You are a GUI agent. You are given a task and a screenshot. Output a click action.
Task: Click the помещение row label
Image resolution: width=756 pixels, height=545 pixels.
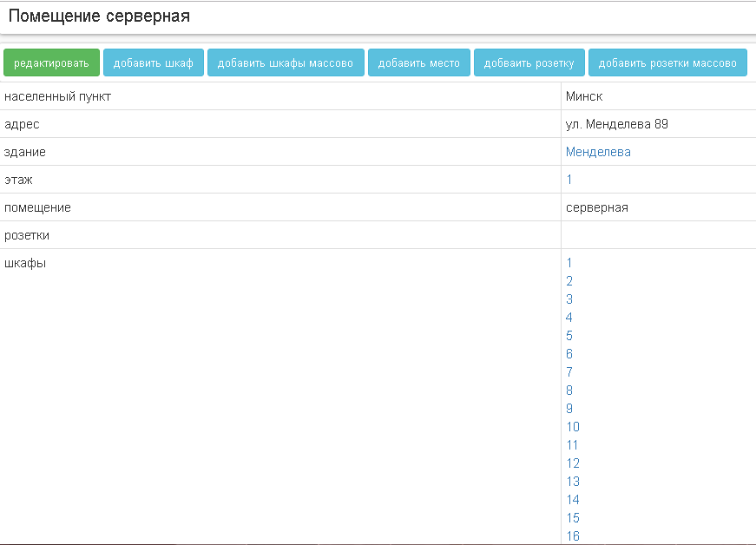tap(37, 207)
